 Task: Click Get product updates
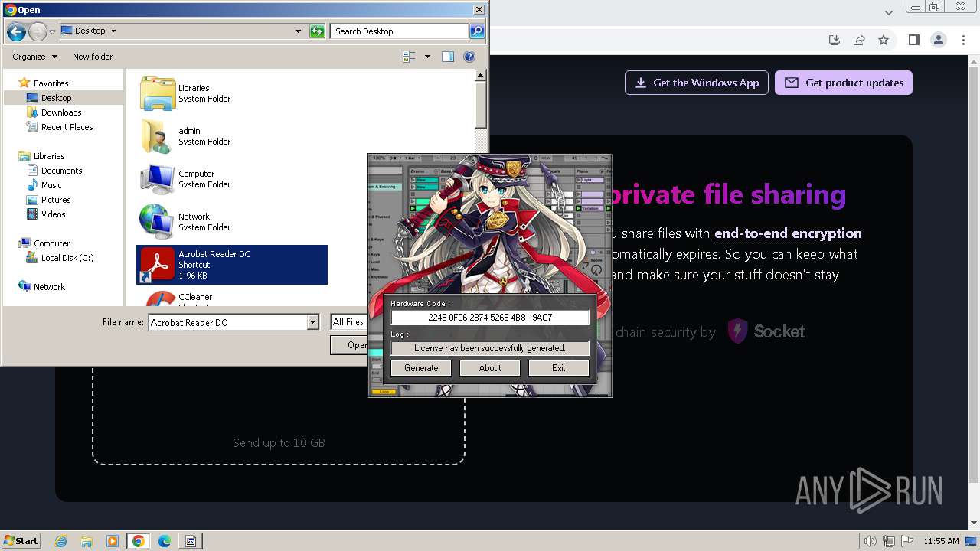844,83
